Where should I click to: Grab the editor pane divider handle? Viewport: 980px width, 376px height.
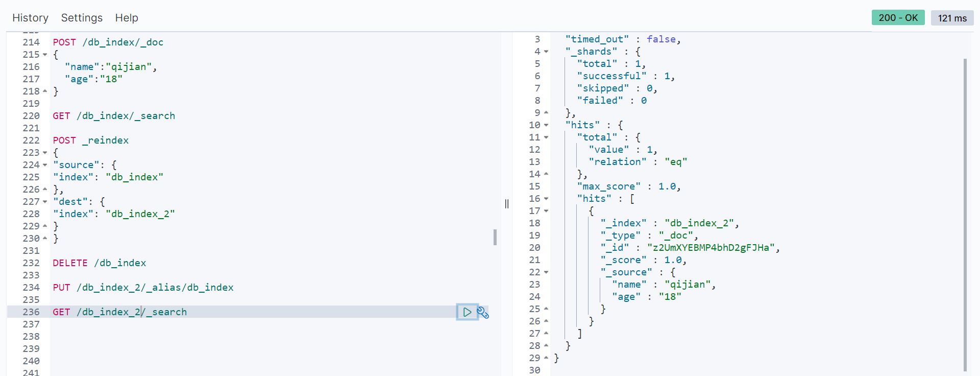507,204
